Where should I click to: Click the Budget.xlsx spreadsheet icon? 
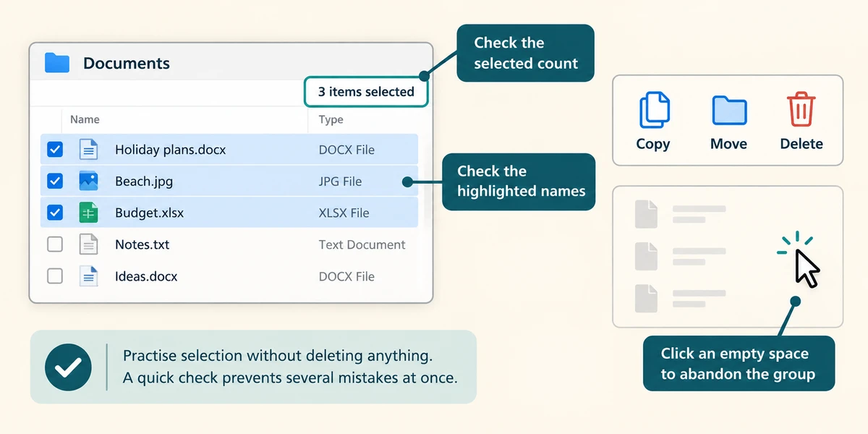point(88,213)
